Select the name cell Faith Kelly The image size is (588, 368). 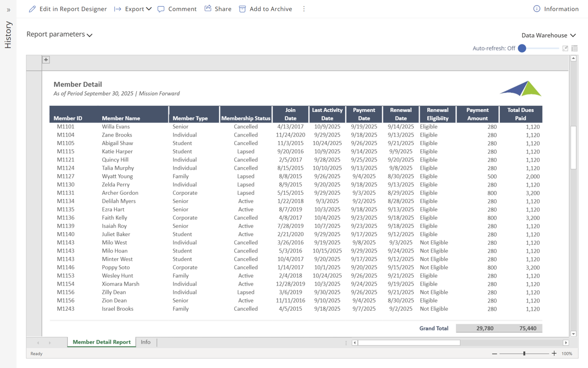pos(114,218)
